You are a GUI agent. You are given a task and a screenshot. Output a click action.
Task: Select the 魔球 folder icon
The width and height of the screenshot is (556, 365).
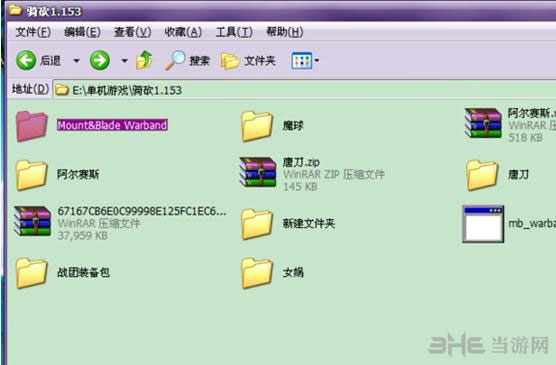click(x=257, y=126)
